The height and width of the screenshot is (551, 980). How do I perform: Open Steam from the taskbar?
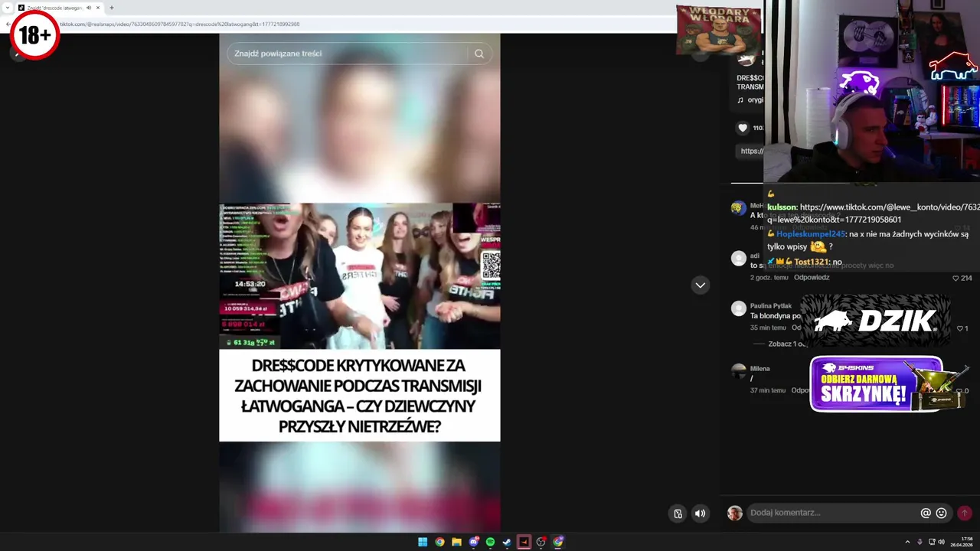coord(507,542)
